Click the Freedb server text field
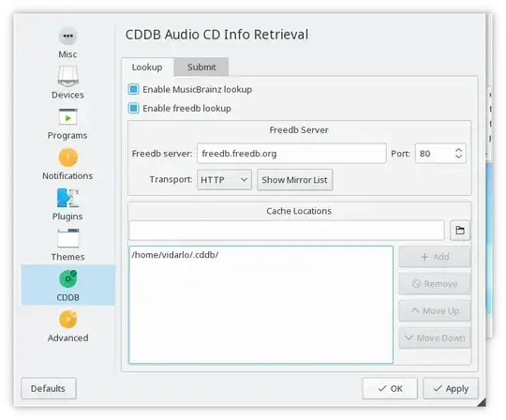The image size is (506, 420). tap(291, 154)
